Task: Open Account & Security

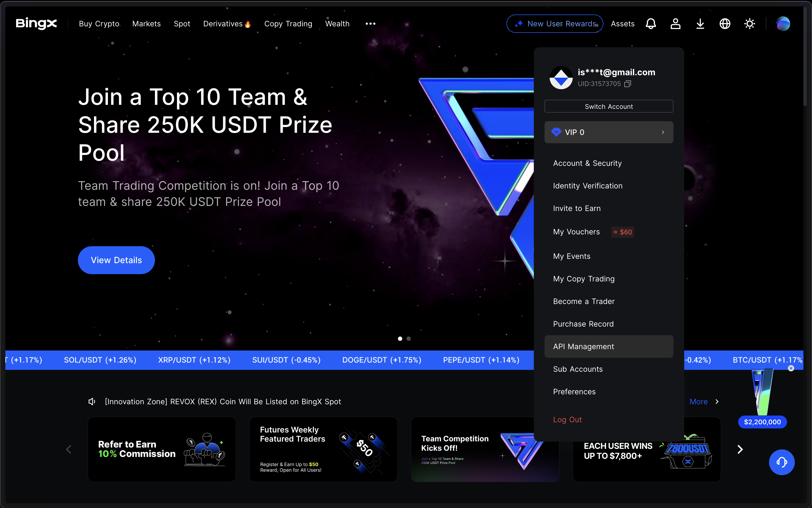Action: [609, 163]
